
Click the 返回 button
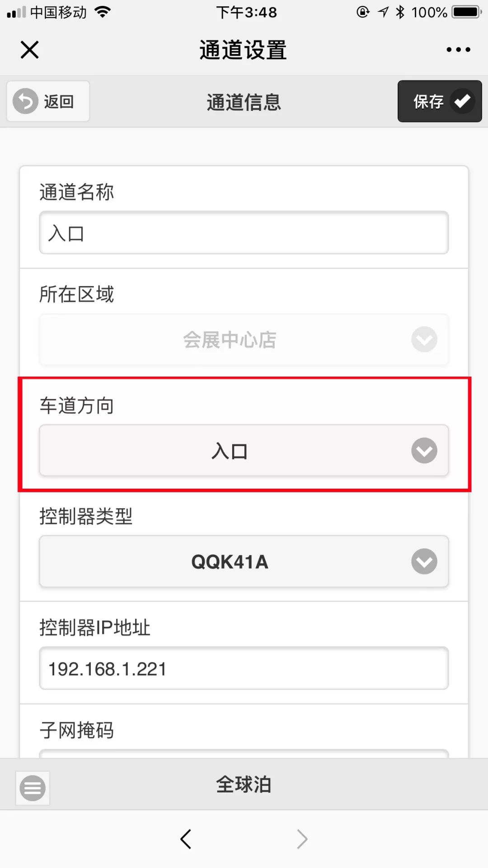click(48, 101)
